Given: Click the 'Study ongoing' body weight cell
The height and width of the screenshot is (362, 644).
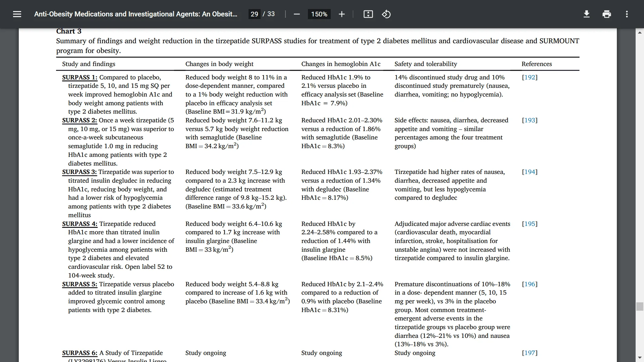Looking at the screenshot, I should 206,353.
